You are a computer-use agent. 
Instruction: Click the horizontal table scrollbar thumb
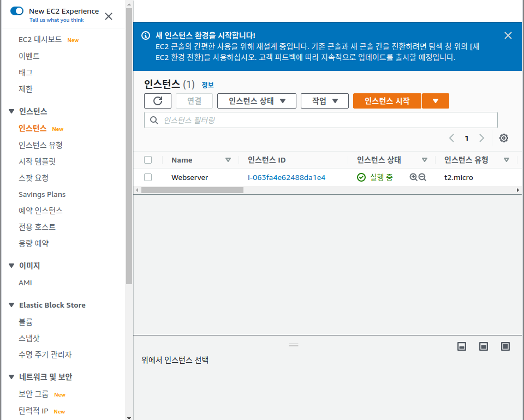pos(192,190)
